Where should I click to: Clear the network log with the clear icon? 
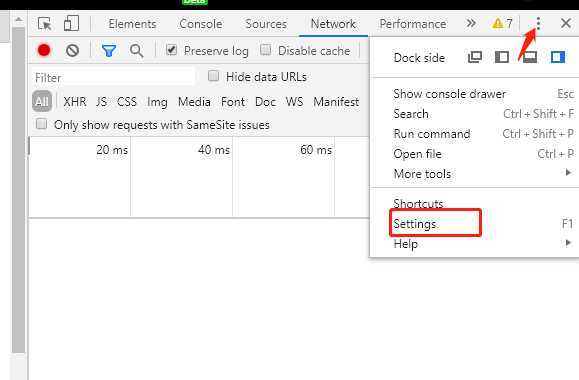pos(72,50)
